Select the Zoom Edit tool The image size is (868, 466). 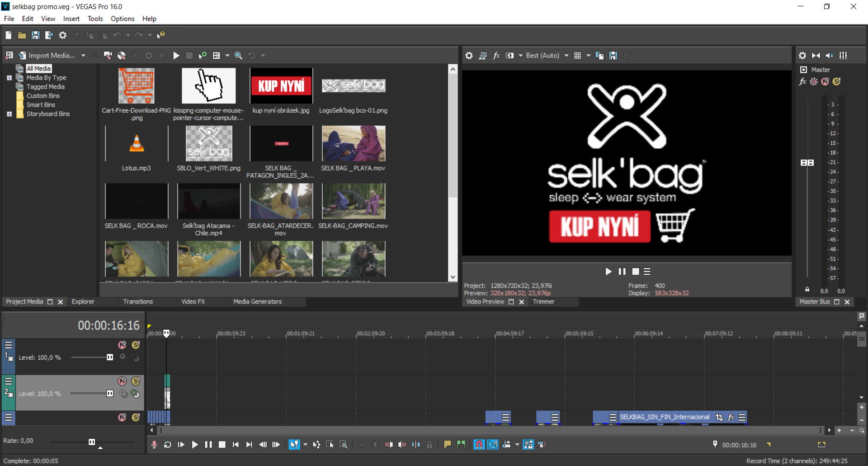344,445
